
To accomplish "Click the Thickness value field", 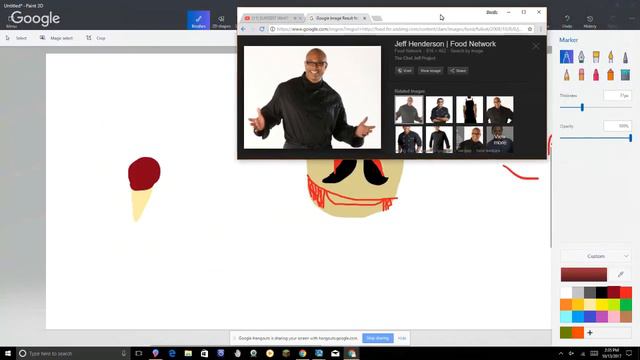I will [x=617, y=96].
